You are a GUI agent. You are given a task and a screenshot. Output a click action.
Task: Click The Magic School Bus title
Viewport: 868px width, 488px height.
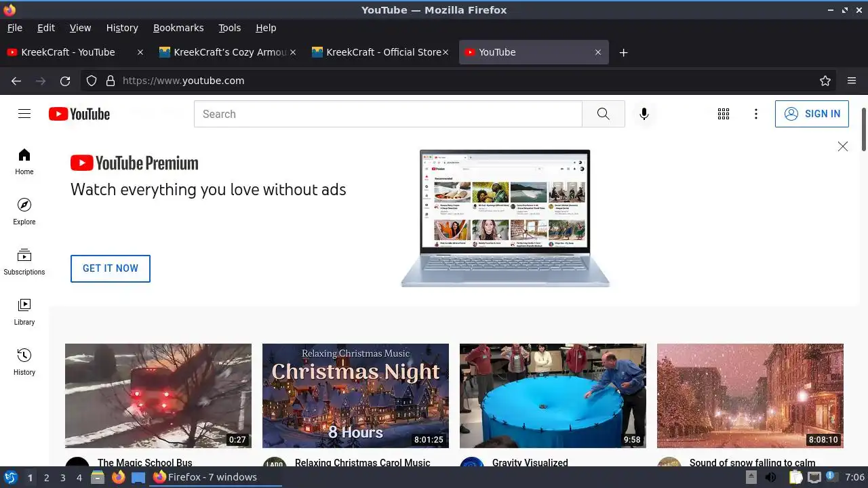click(x=145, y=462)
